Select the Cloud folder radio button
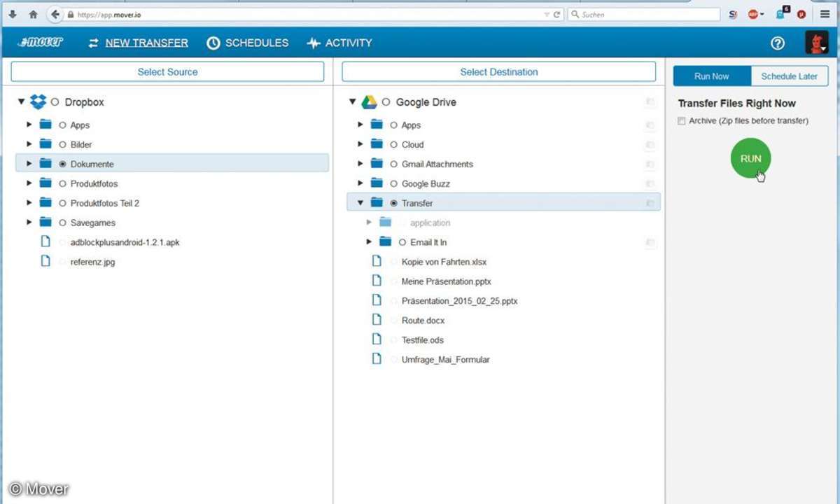Viewport: 840px width, 504px height. coord(393,145)
